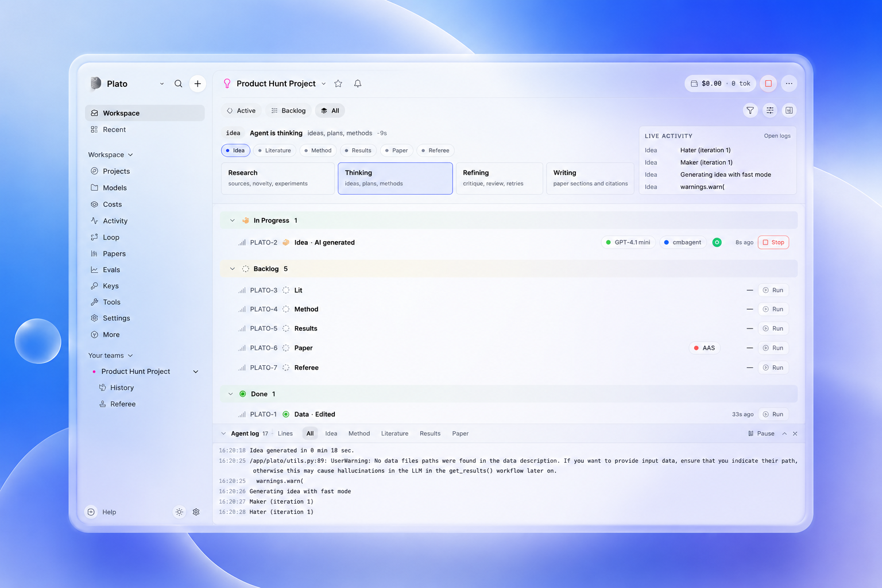Click the gear icon beside the theme button
Screen dimensions: 882x588
[x=196, y=512]
